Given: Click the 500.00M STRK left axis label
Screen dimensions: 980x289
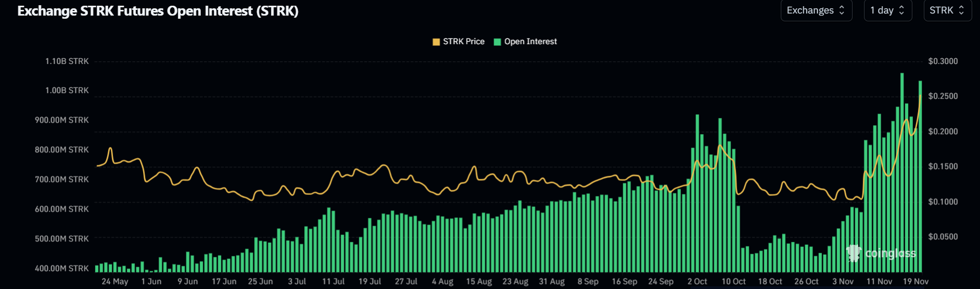Looking at the screenshot, I should [x=61, y=239].
